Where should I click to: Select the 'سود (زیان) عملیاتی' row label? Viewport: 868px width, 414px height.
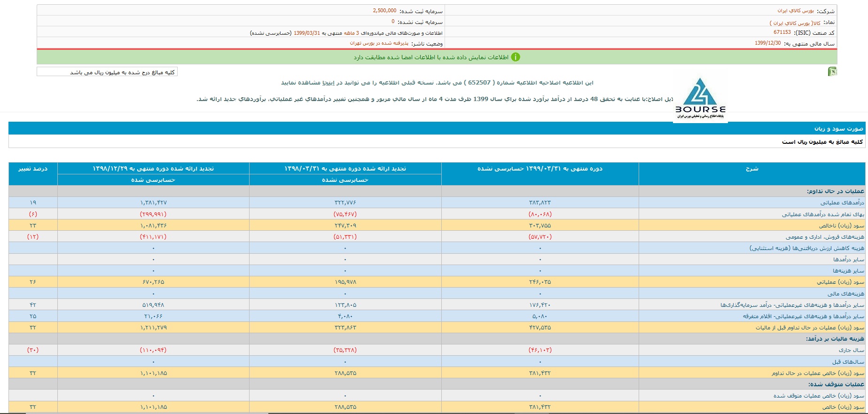coord(841,282)
